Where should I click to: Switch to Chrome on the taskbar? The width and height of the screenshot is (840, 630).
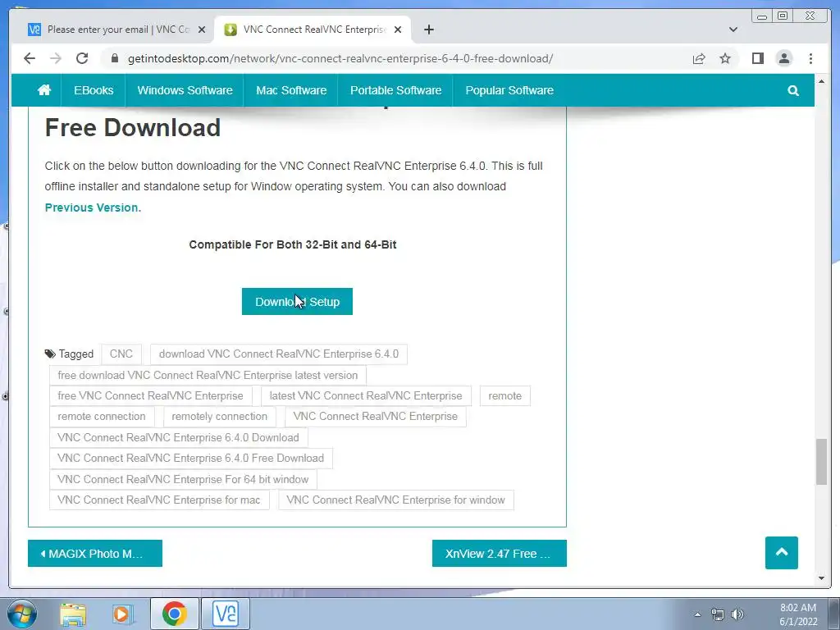point(174,614)
